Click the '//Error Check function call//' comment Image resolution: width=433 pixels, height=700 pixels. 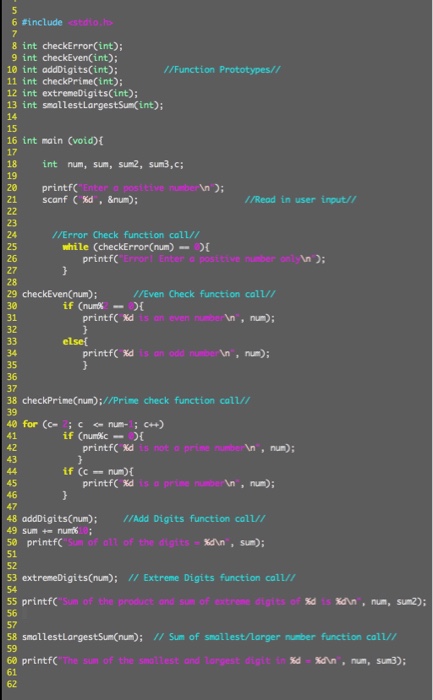coord(126,235)
